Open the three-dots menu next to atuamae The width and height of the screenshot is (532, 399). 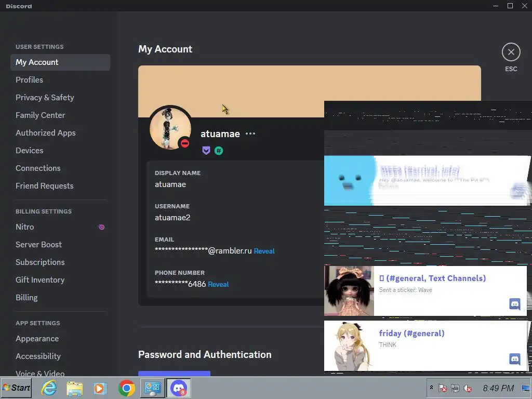tap(250, 134)
